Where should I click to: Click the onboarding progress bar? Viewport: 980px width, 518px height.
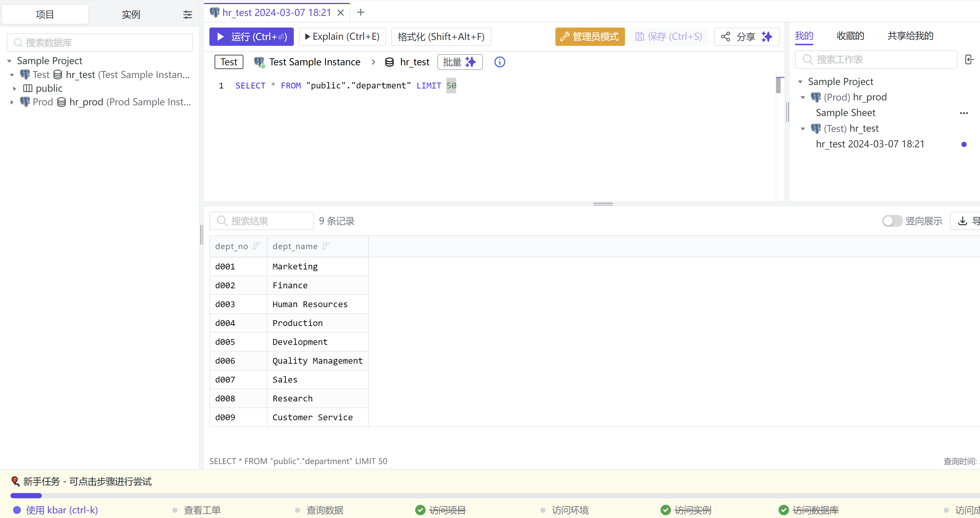pyautogui.click(x=494, y=496)
